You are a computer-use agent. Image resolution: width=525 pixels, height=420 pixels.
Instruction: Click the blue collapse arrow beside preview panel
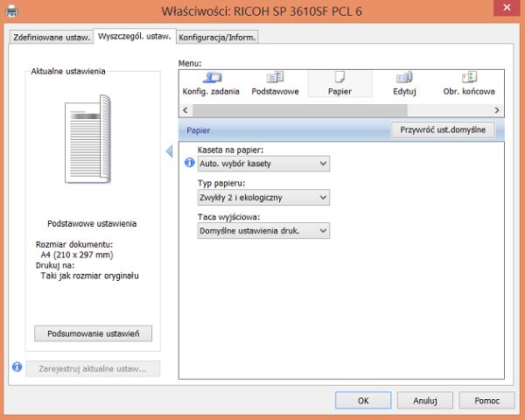(170, 151)
